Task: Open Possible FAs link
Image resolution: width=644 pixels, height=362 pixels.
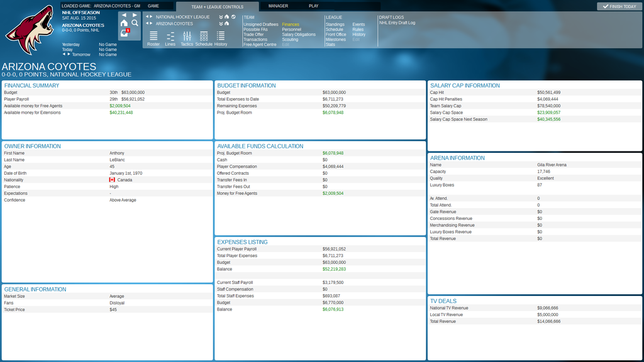Action: point(255,30)
